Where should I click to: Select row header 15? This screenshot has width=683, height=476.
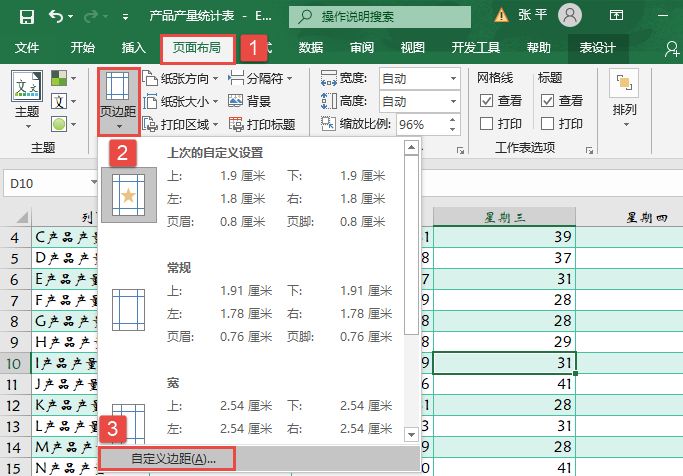14,468
